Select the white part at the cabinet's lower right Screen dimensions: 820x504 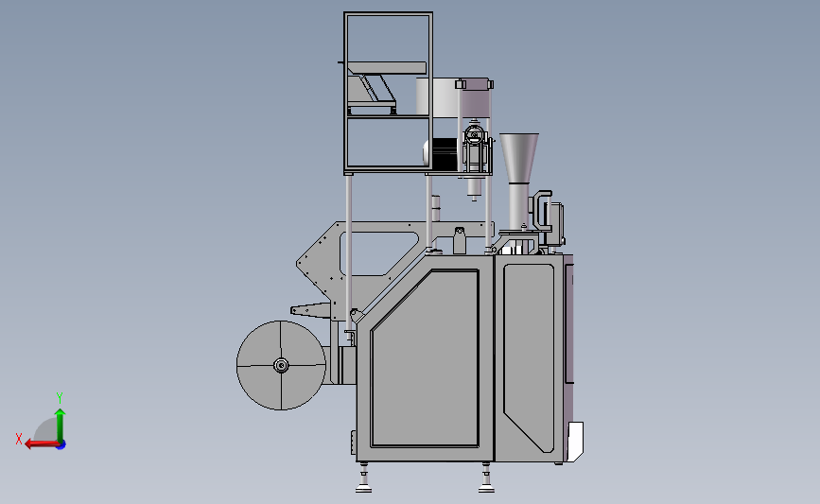coord(575,442)
